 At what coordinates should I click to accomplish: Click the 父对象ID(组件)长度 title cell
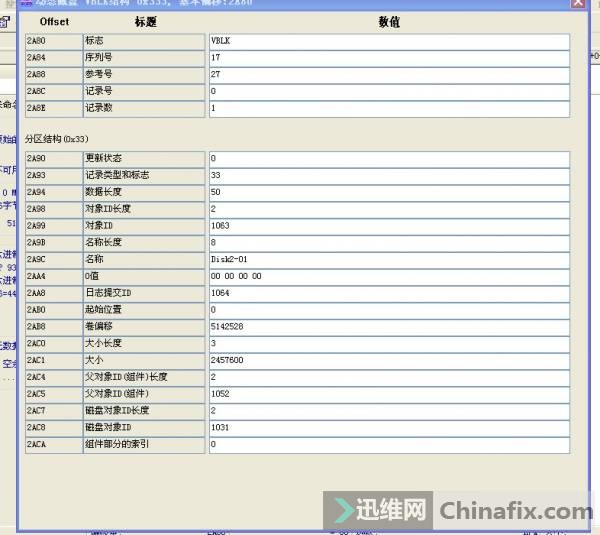coord(144,378)
